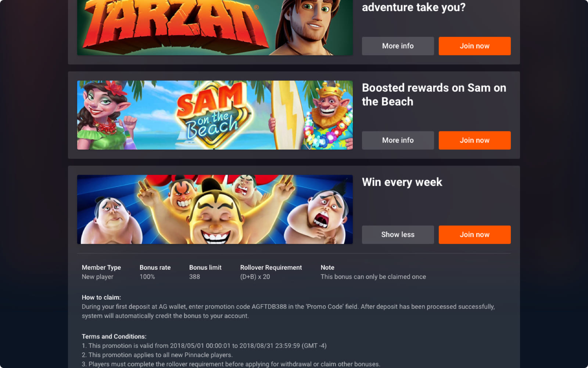Click the Terms and Conditions heading
The width and height of the screenshot is (588, 368).
coord(114,336)
